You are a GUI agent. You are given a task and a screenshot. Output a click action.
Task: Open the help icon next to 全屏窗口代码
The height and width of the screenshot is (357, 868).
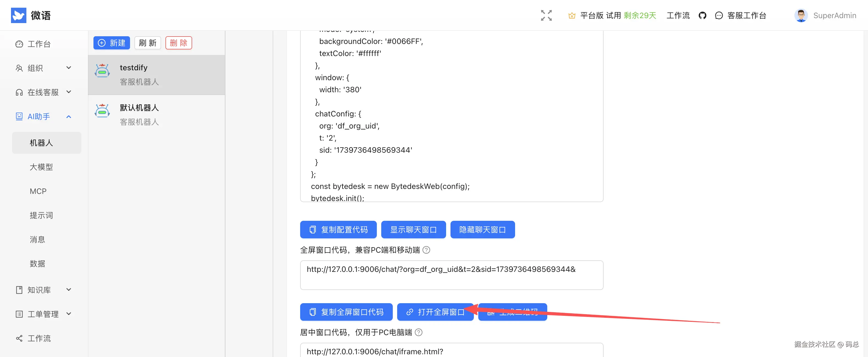tap(426, 250)
